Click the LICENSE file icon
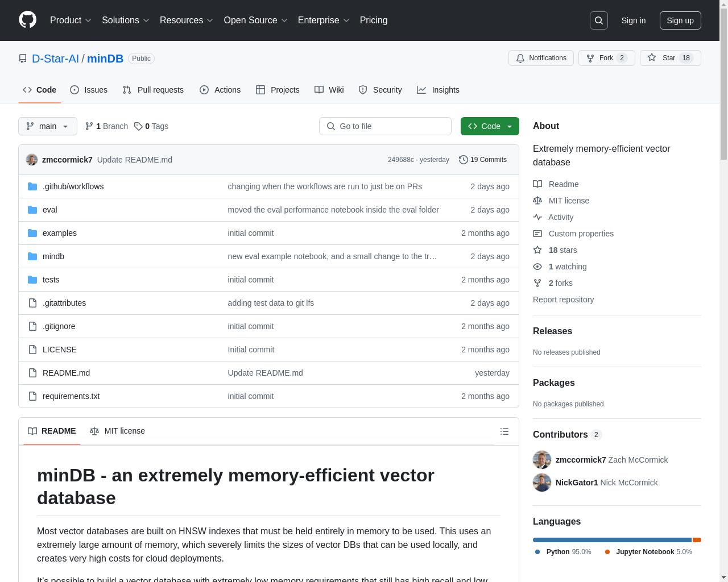The height and width of the screenshot is (582, 728). 32,350
